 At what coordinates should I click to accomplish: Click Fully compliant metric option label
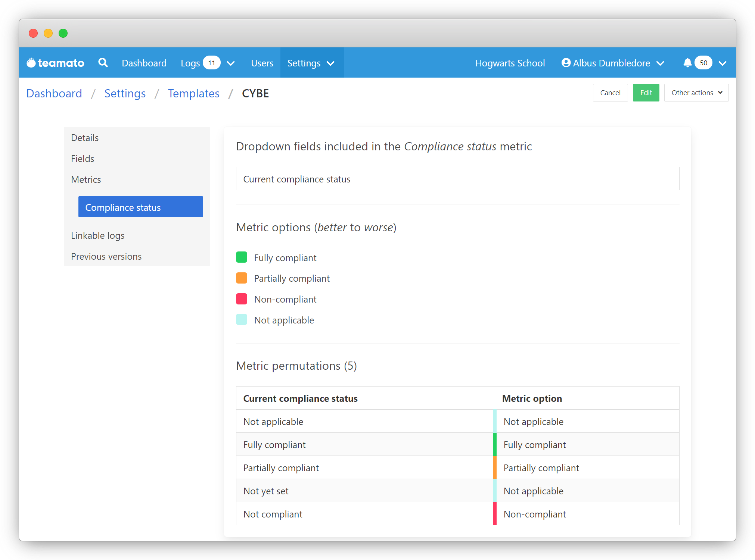(285, 258)
